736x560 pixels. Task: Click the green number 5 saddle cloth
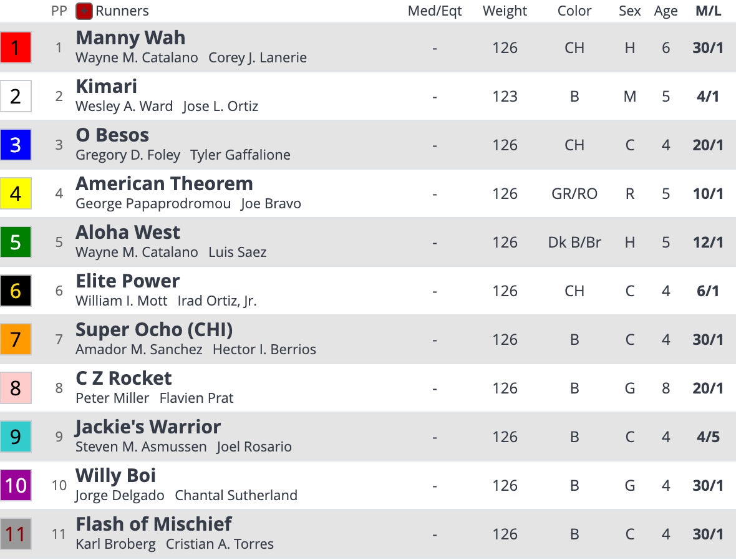pyautogui.click(x=16, y=242)
